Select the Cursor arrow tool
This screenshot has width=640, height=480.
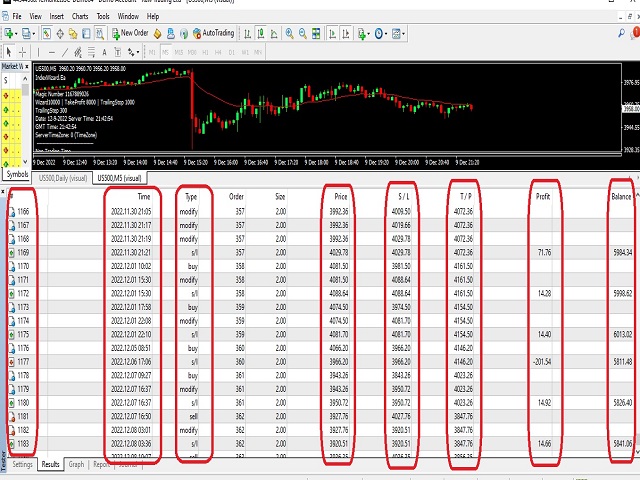point(9,52)
